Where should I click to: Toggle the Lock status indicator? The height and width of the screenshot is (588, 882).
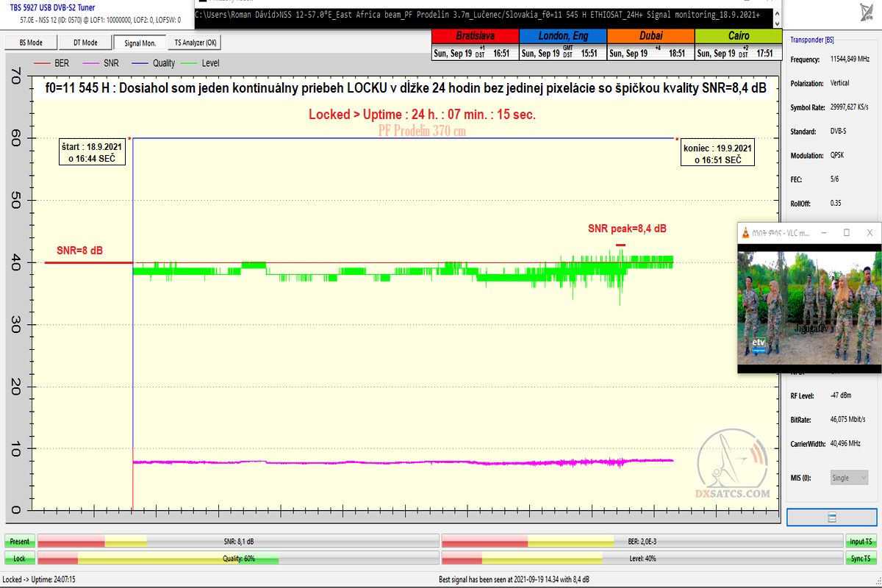[20, 559]
